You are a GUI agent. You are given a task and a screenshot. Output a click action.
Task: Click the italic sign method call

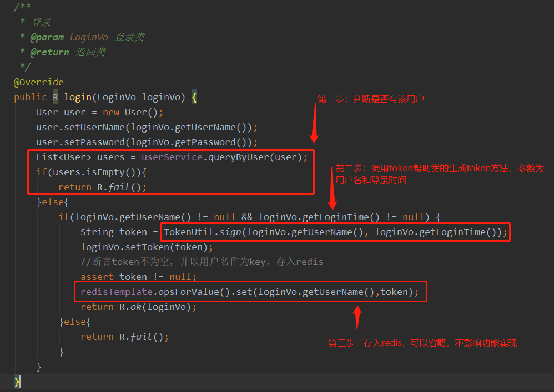[x=230, y=232]
